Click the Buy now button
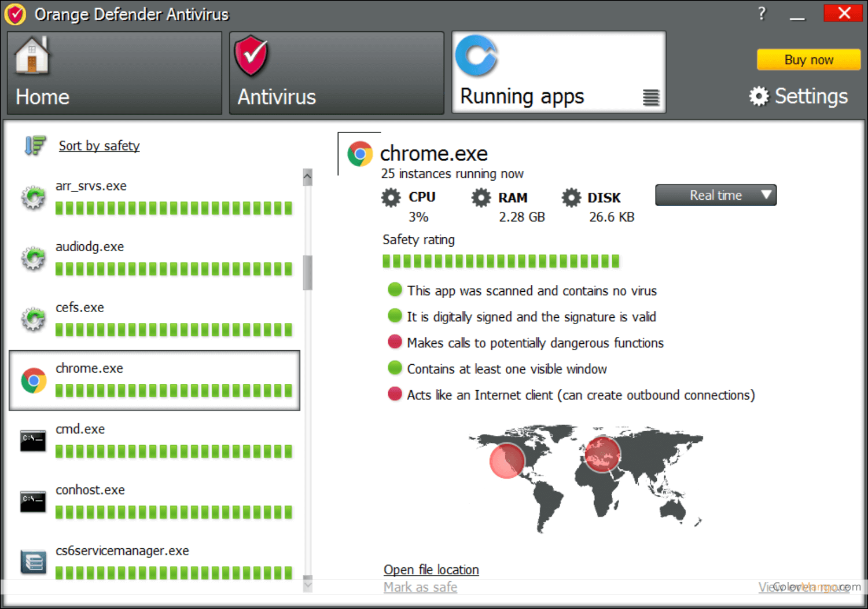The height and width of the screenshot is (609, 868). coord(808,60)
